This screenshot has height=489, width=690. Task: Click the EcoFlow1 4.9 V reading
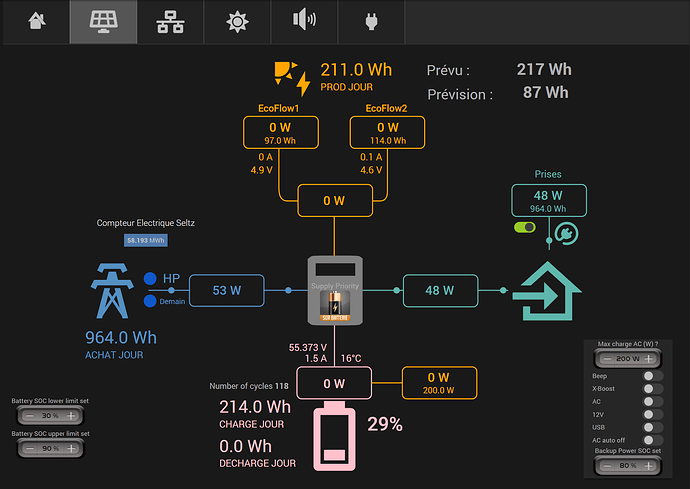[261, 170]
